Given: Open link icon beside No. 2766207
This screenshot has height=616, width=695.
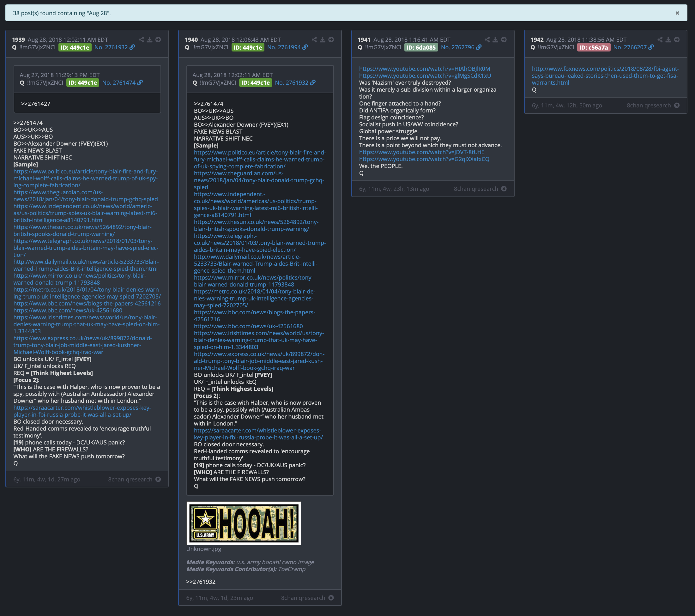Looking at the screenshot, I should coord(651,47).
